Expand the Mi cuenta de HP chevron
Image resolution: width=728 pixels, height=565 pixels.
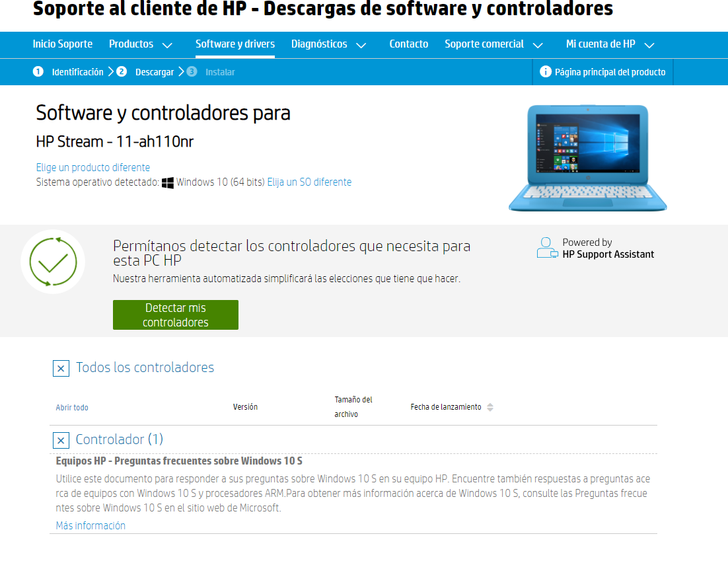click(649, 45)
